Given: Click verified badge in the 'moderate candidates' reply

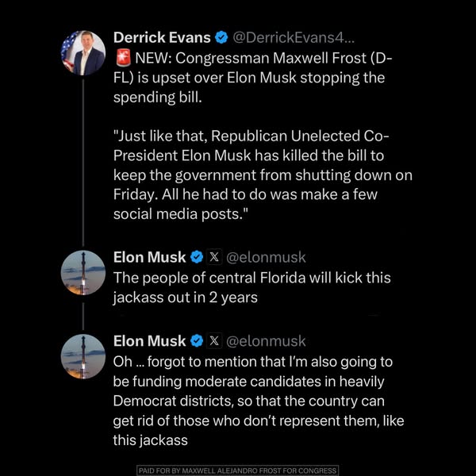Looking at the screenshot, I should 197,341.
